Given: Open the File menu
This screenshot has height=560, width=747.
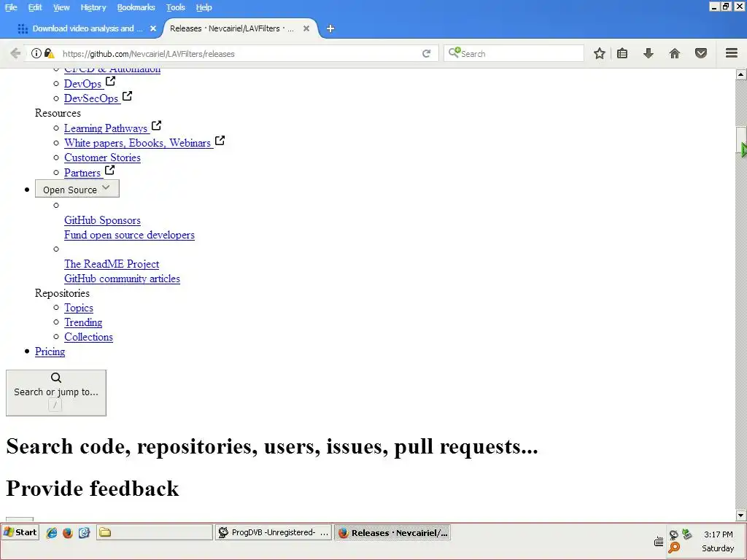Looking at the screenshot, I should click(x=11, y=7).
